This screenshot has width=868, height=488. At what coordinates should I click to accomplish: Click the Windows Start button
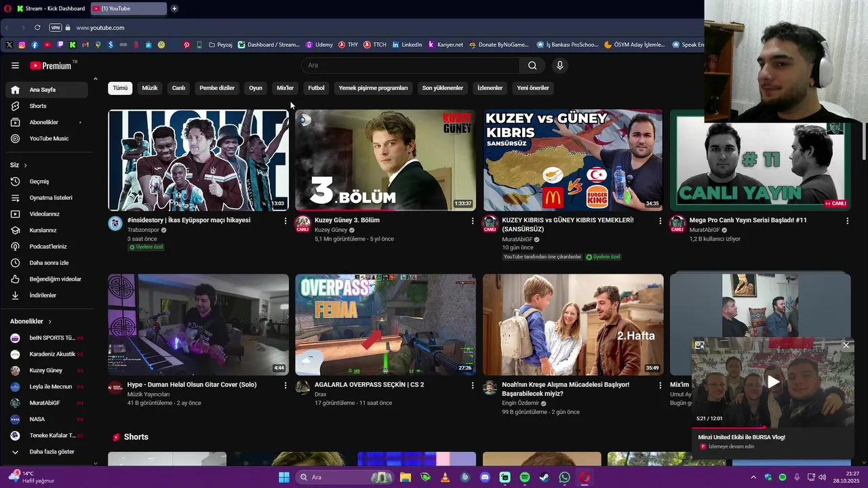point(284,477)
